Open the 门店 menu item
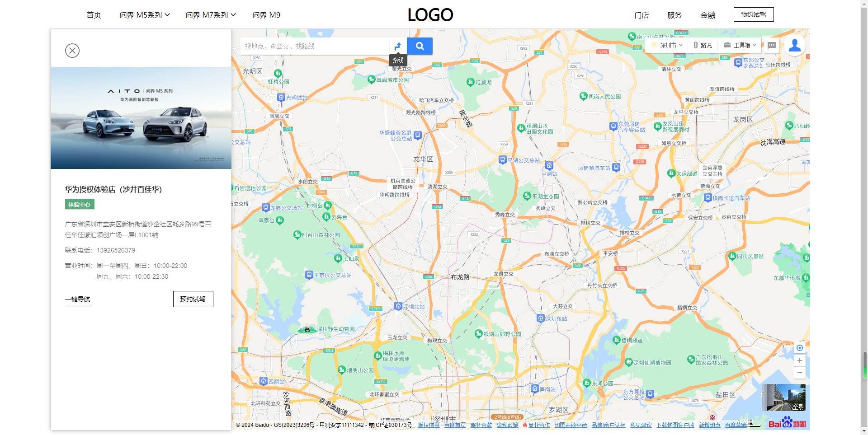Viewport: 868px width, 435px height. [x=642, y=15]
